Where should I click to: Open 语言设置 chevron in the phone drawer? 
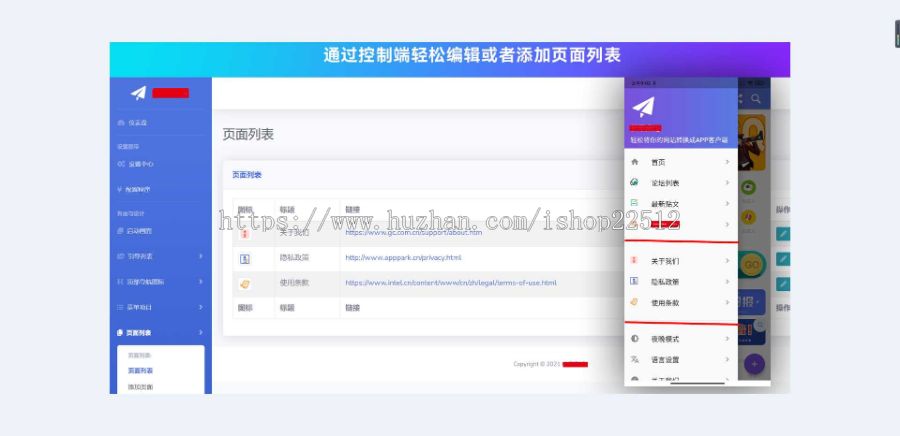727,360
